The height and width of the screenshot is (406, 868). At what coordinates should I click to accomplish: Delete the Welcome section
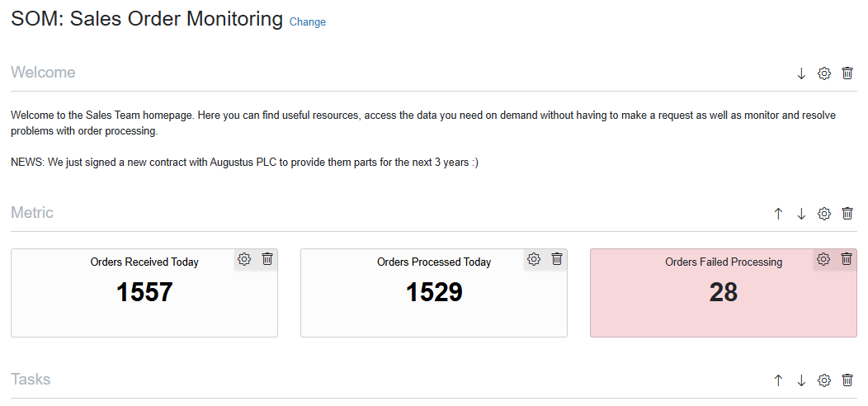coord(847,73)
